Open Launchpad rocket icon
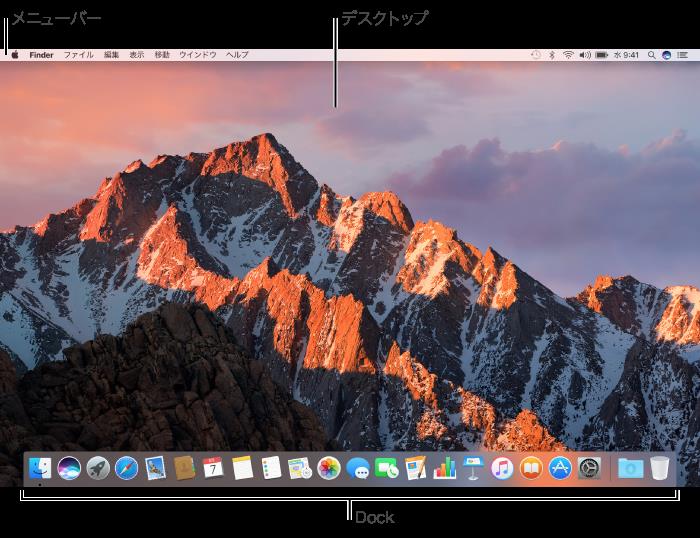Screen dimensions: 700x538 98,468
